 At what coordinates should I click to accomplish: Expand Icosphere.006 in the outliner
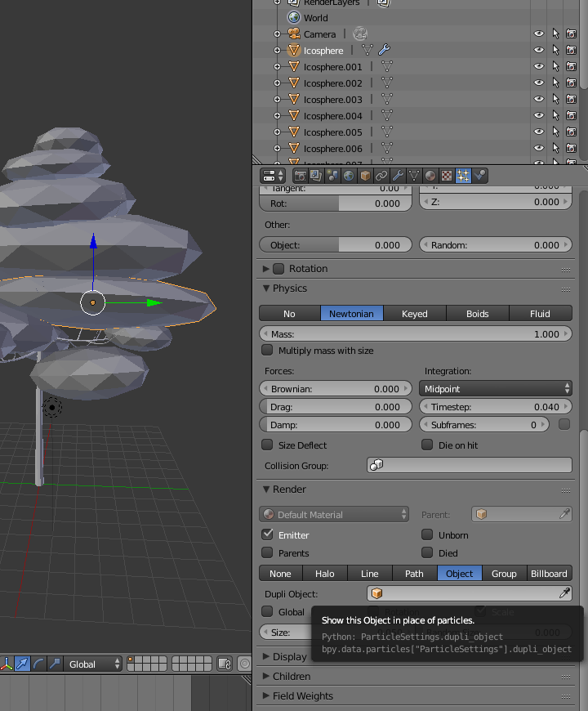click(x=277, y=148)
